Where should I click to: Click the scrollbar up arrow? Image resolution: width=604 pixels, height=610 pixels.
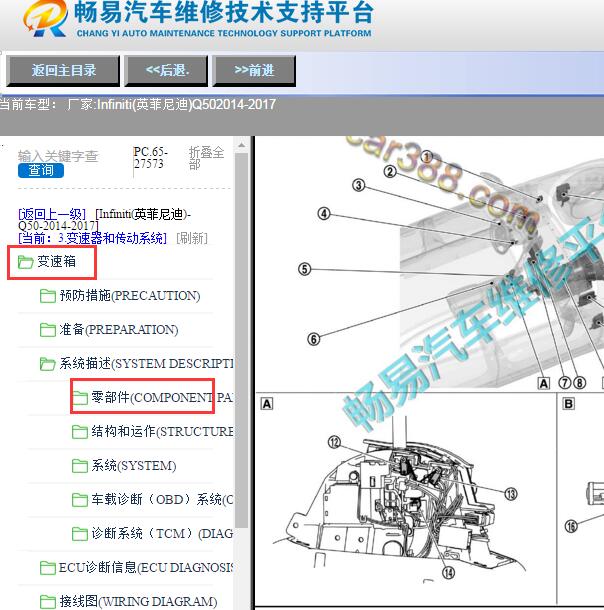(242, 145)
